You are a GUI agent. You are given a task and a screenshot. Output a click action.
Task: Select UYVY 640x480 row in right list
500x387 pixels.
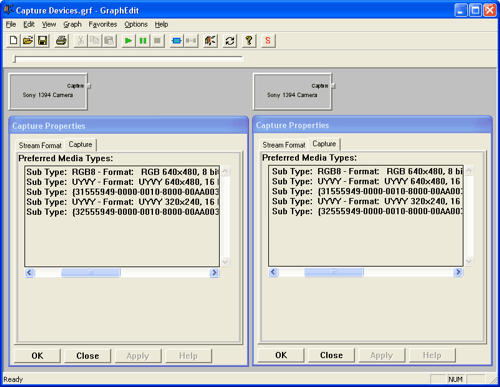(366, 181)
